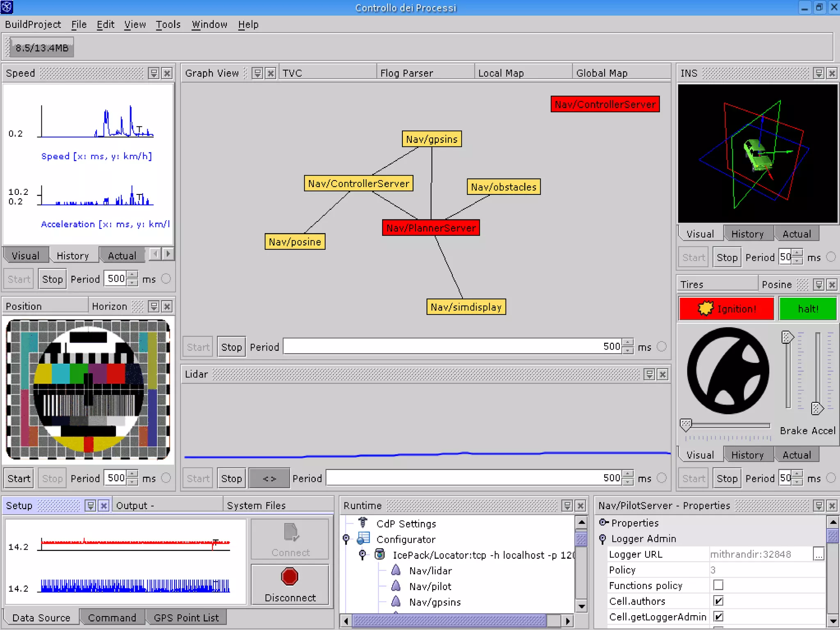Collapse the Logger Admin property group
840x630 pixels.
coord(602,539)
